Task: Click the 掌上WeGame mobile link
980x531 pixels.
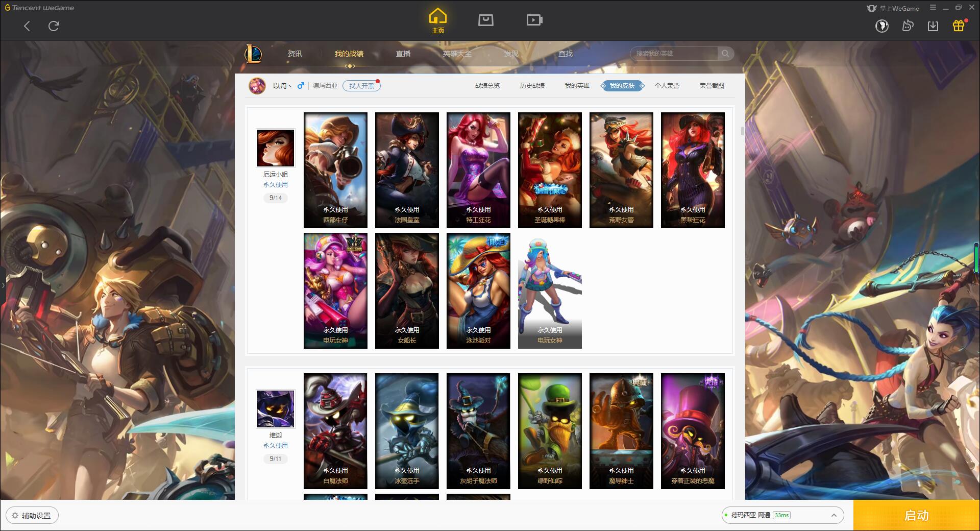Action: point(893,8)
